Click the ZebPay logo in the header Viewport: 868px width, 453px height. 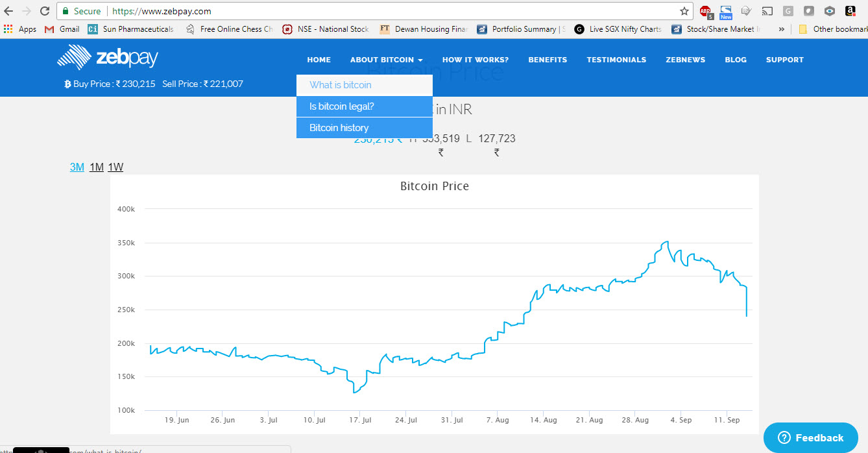[x=108, y=58]
